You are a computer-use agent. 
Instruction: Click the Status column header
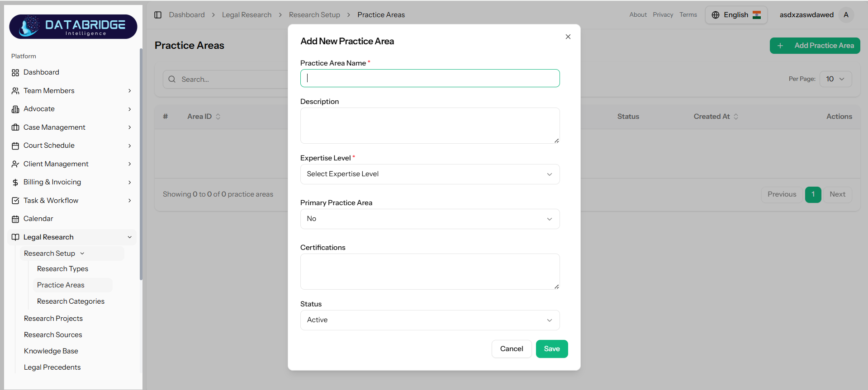click(x=628, y=117)
